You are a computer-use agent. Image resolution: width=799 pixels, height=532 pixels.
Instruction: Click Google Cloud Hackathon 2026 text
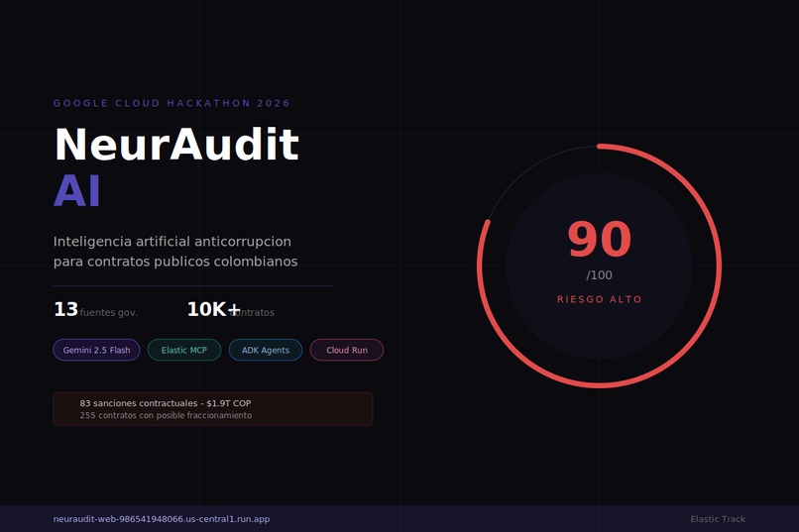(x=171, y=103)
